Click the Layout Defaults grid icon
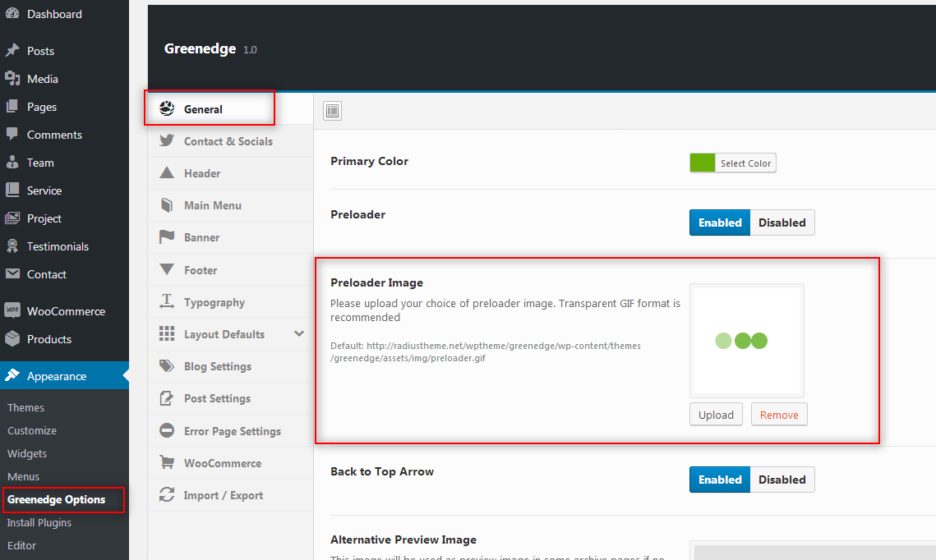Viewport: 936px width, 560px height. click(167, 334)
